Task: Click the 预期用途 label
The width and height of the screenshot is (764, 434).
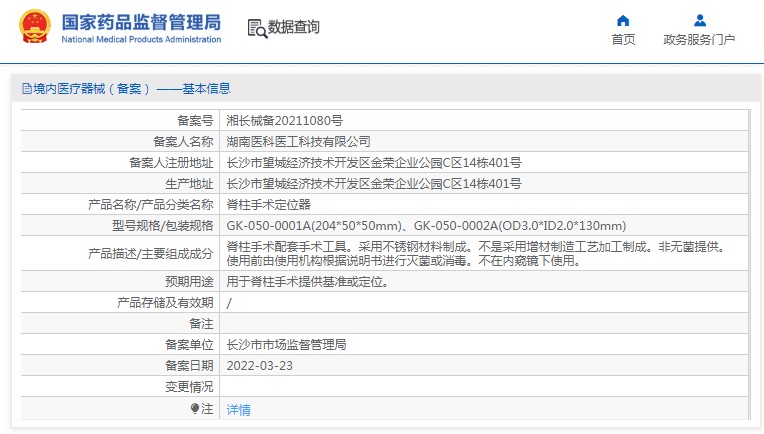Action: 189,282
